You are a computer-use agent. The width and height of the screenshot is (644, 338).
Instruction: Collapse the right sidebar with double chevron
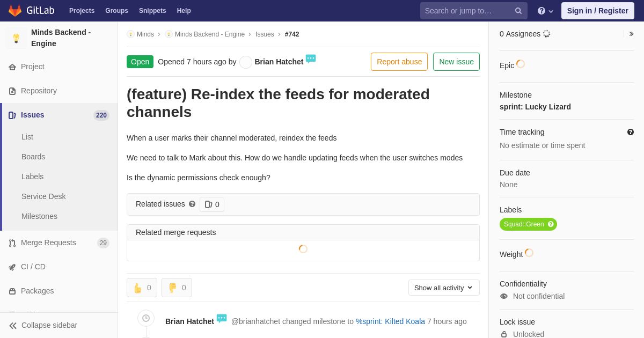(631, 34)
